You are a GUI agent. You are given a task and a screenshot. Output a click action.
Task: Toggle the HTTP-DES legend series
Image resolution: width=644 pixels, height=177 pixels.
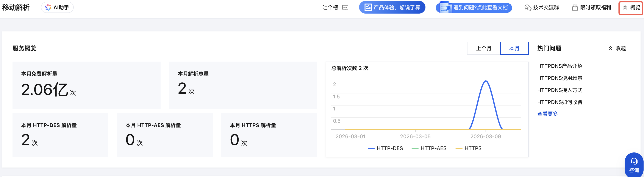tap(385, 148)
